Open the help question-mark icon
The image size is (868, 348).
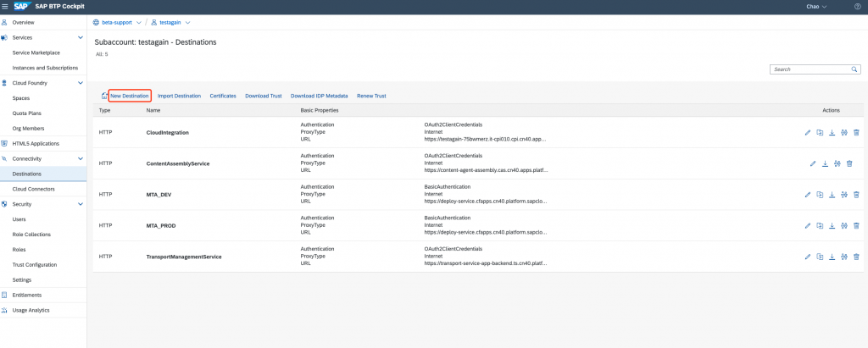pos(858,7)
